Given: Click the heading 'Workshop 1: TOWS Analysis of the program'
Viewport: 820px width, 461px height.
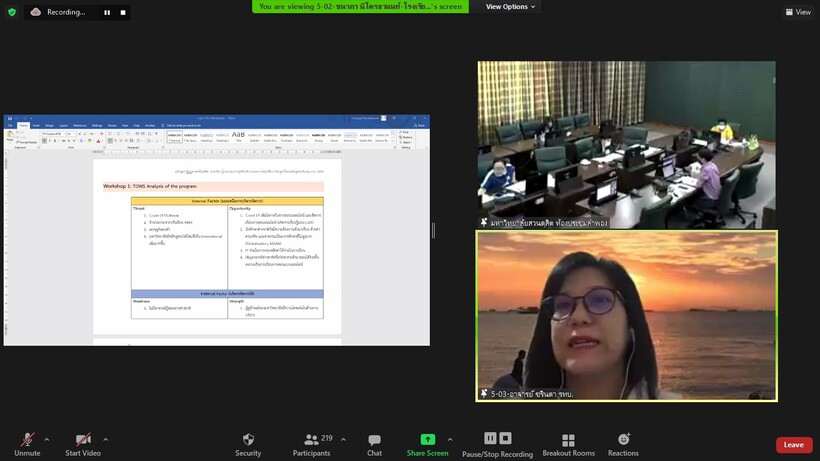Looking at the screenshot, I should pos(150,186).
